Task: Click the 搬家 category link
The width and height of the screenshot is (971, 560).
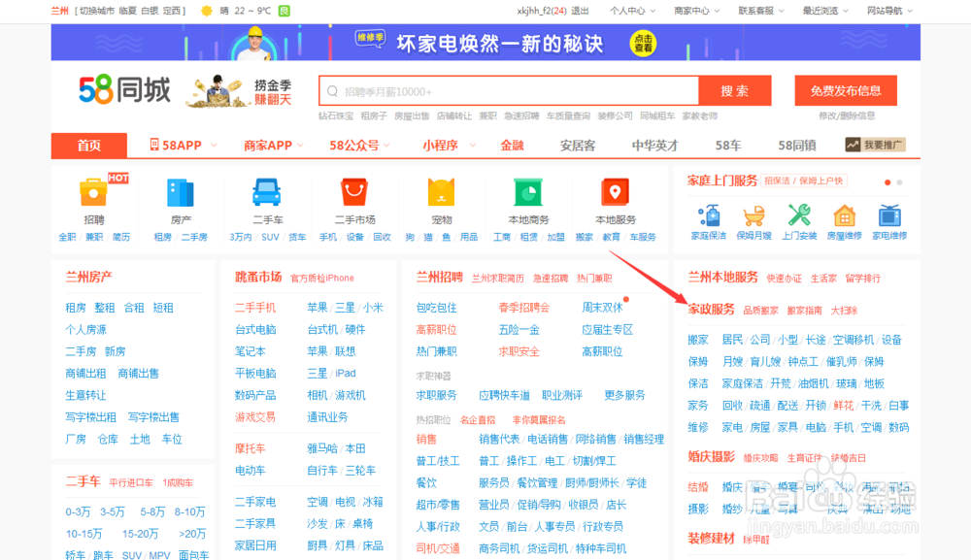Action: [x=698, y=340]
